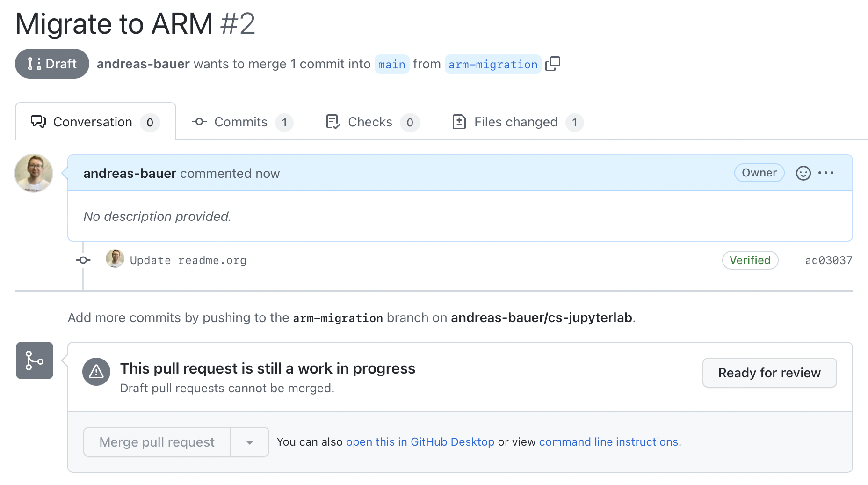The height and width of the screenshot is (485, 868).
Task: Open andreas-bauer link in comment header
Action: pyautogui.click(x=130, y=174)
